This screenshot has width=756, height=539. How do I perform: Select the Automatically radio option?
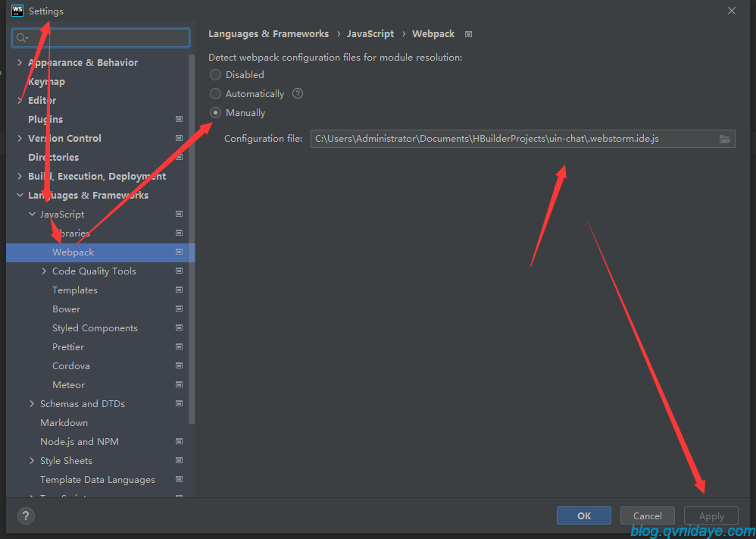click(x=215, y=93)
